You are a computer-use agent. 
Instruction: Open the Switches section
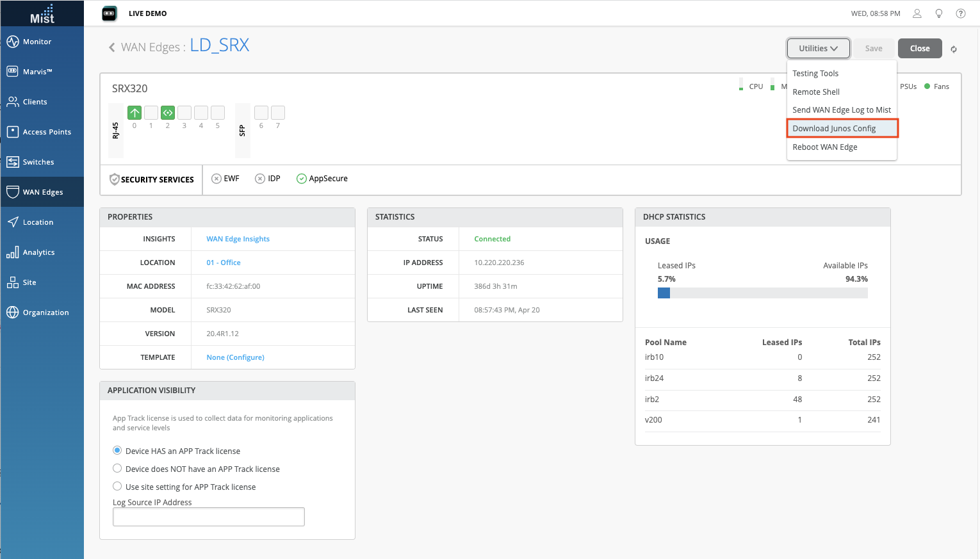pos(38,162)
